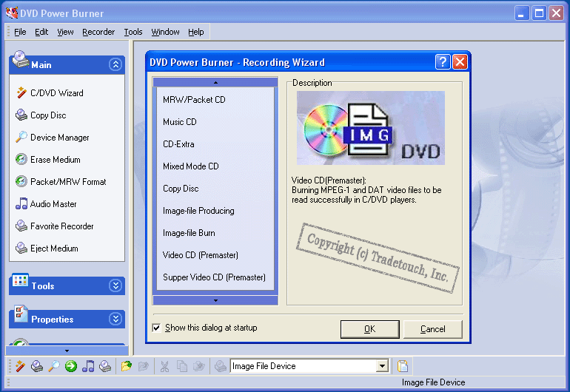Open Device Manager via its magnifier icon
This screenshot has width=570, height=392.
coord(21,138)
